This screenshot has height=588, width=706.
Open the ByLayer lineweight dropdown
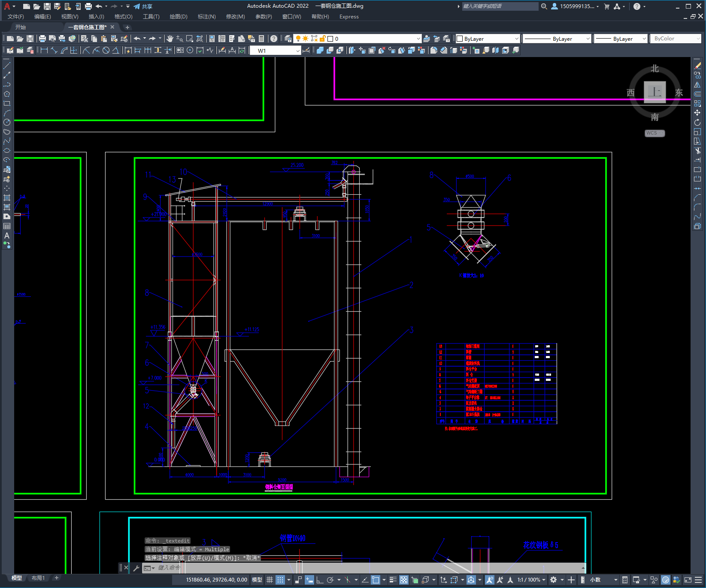[x=621, y=39]
